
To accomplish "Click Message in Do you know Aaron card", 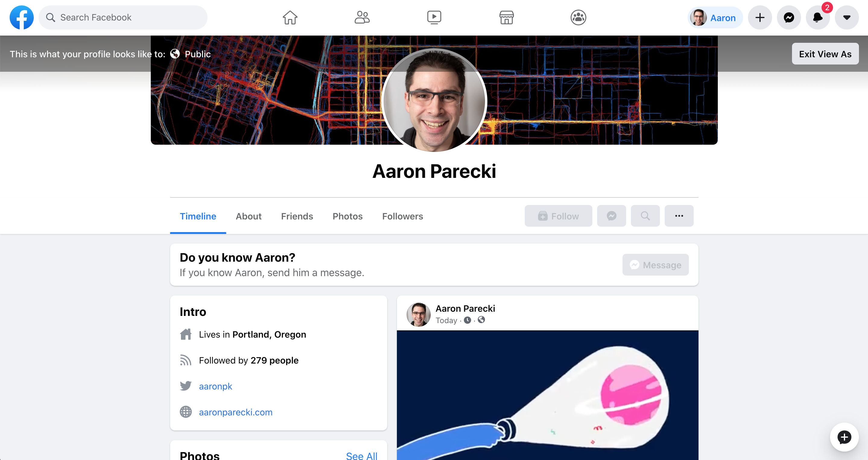I will tap(655, 265).
